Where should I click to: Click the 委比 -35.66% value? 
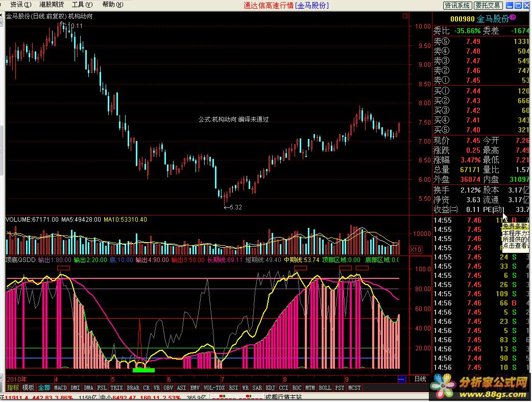click(x=467, y=31)
